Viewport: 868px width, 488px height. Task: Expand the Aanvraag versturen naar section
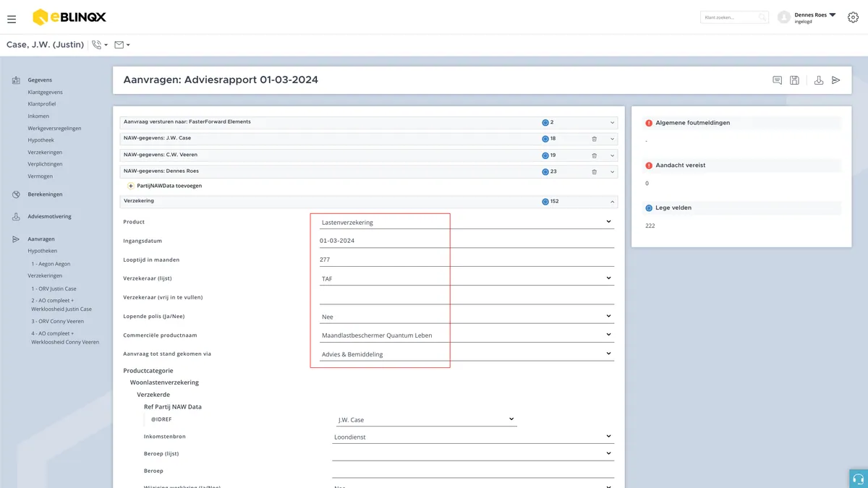612,123
